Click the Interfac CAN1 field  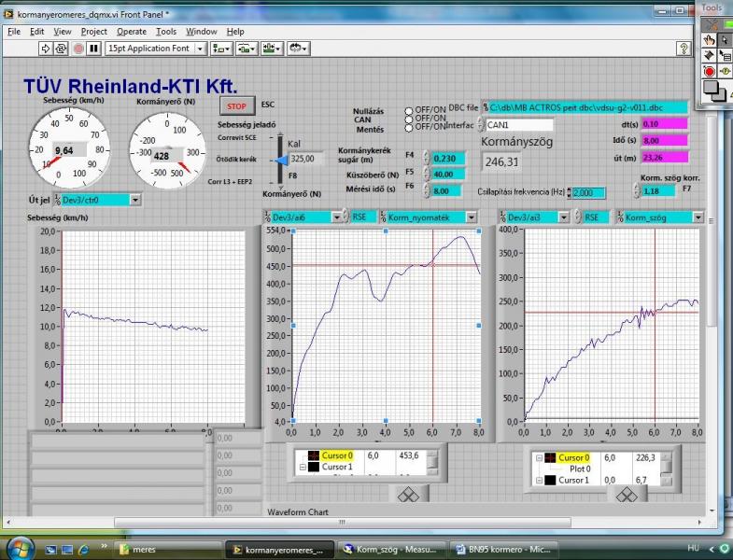[519, 125]
